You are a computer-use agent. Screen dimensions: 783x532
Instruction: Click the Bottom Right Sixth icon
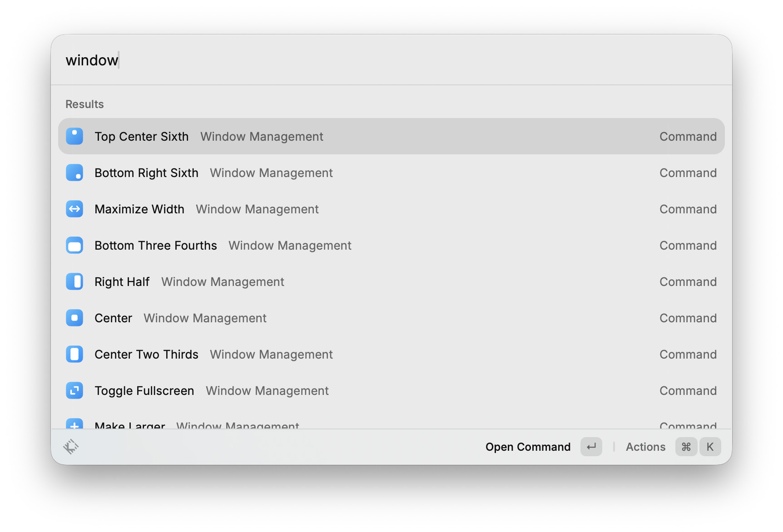74,172
